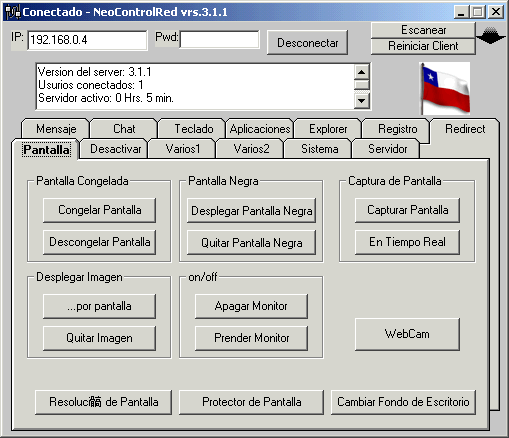509x438 pixels.
Task: Select the Sistema tab
Action: [319, 149]
